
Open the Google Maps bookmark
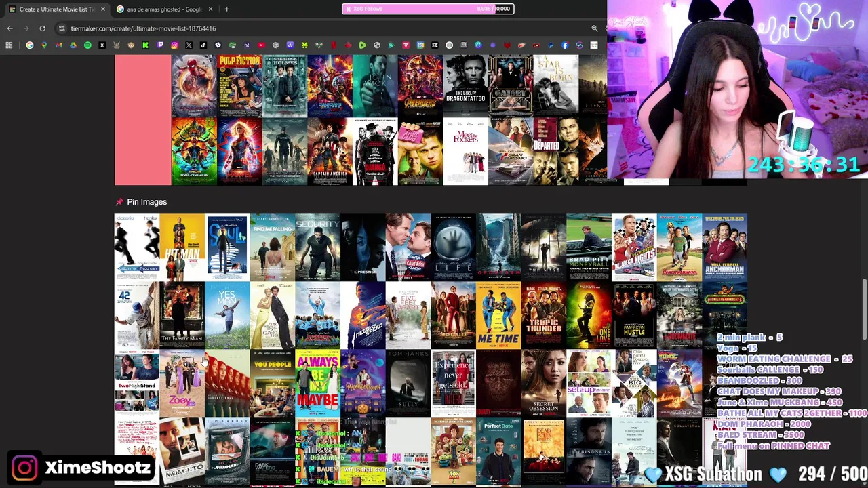pos(44,45)
